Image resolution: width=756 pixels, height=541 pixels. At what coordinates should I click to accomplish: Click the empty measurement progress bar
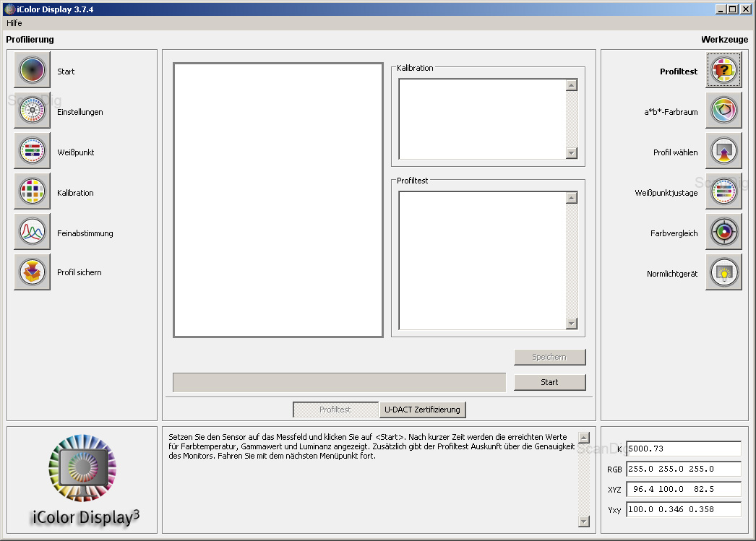(340, 383)
